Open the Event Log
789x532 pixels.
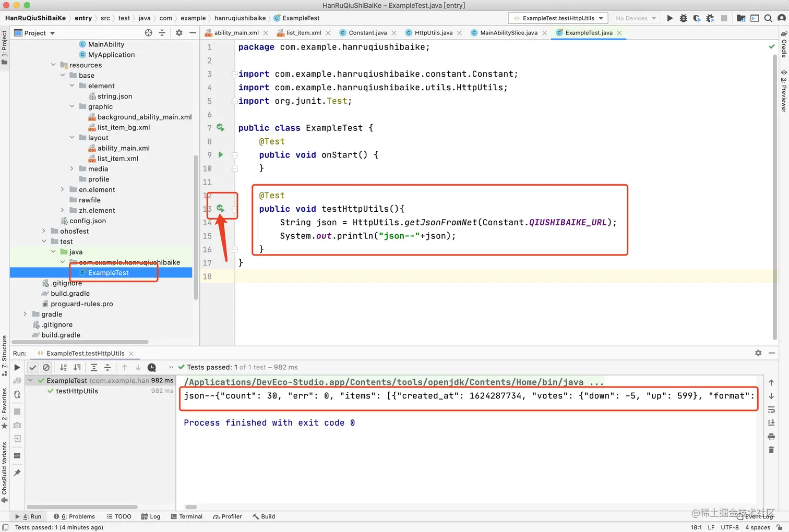pyautogui.click(x=755, y=516)
